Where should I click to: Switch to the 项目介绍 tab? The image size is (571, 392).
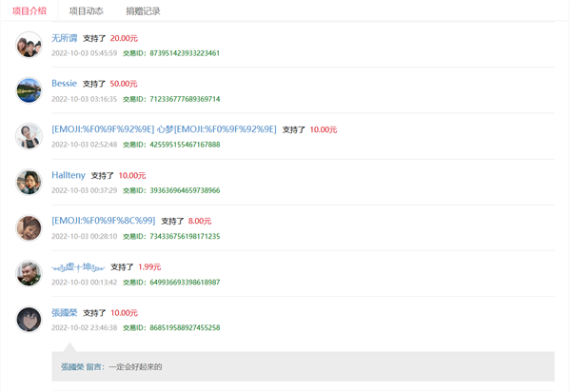point(30,10)
